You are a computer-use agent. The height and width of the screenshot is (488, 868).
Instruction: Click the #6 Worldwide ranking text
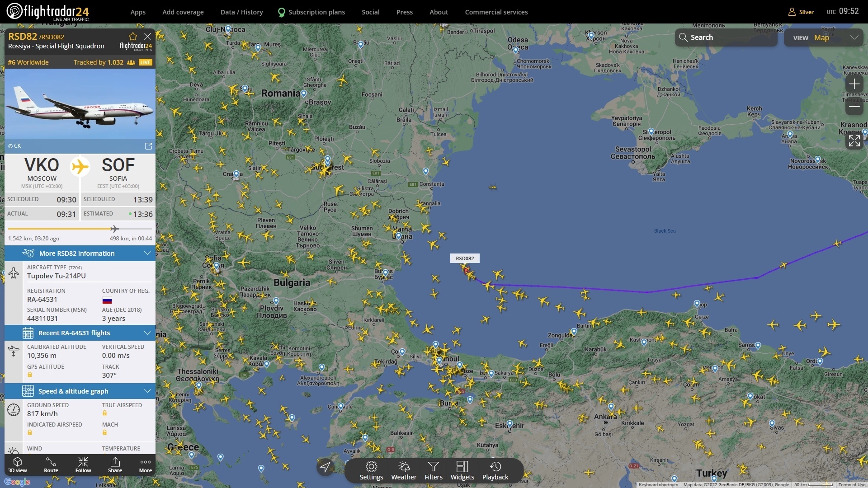pyautogui.click(x=28, y=62)
